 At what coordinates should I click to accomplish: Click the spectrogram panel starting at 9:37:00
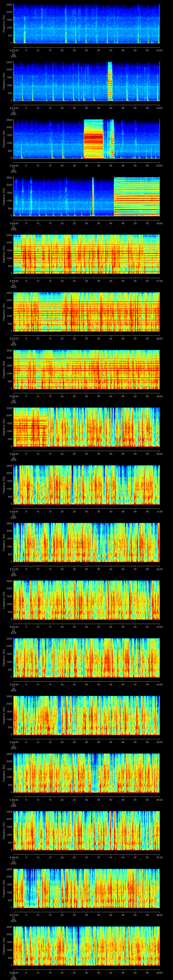(x=86, y=888)
